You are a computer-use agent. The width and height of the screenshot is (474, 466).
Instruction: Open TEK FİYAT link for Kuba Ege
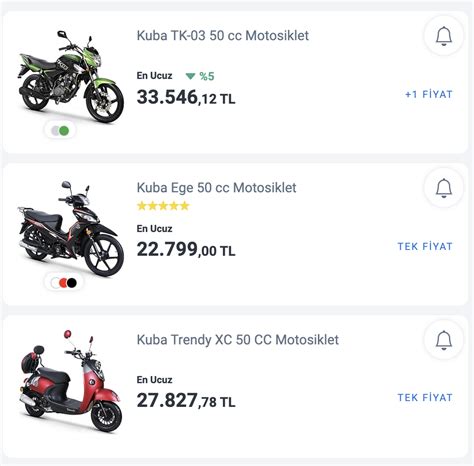[x=425, y=246]
